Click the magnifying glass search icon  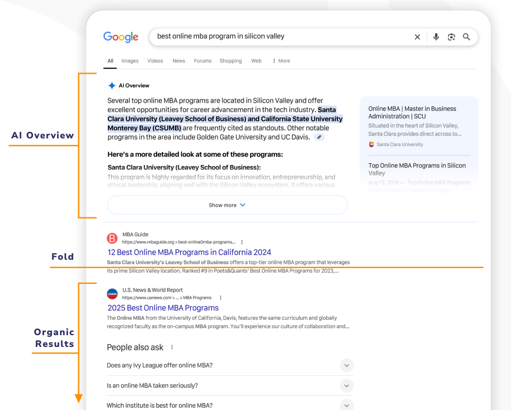tap(466, 37)
